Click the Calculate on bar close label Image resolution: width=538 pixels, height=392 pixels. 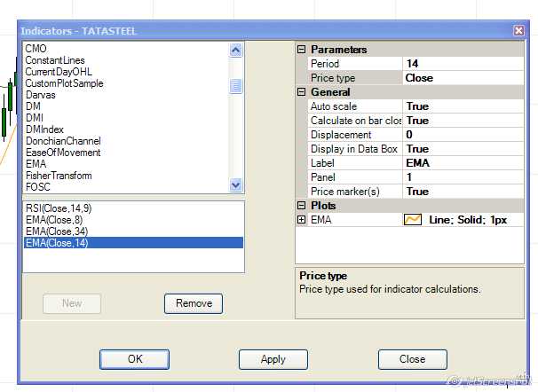point(356,121)
